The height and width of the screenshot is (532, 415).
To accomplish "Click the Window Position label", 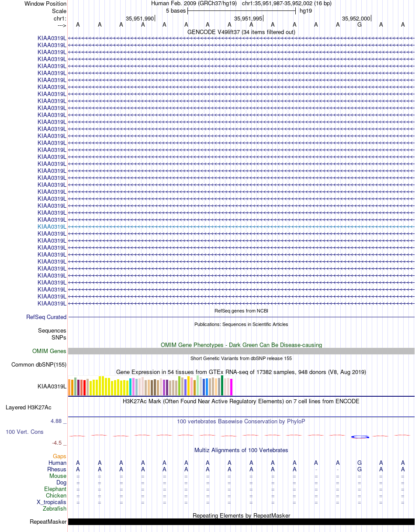I will coord(45,3).
